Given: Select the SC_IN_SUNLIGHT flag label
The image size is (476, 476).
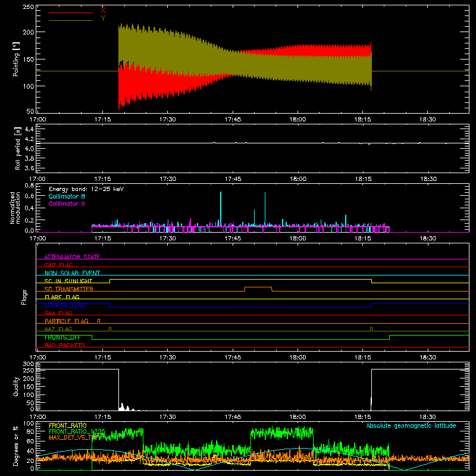Looking at the screenshot, I should 68,281.
